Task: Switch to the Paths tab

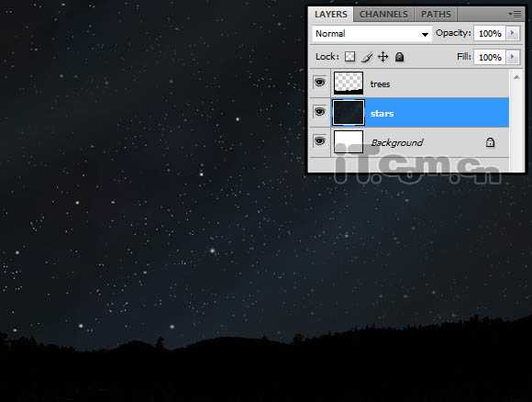Action: pyautogui.click(x=436, y=15)
